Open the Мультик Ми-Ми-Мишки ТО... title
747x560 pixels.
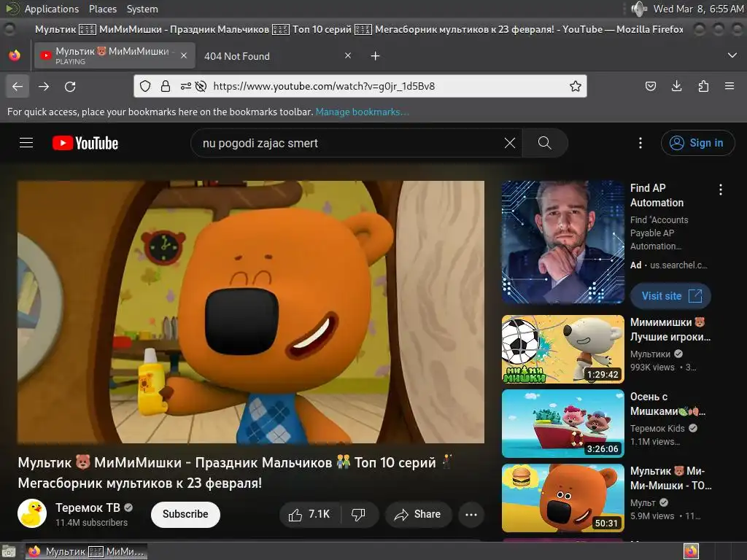click(671, 478)
